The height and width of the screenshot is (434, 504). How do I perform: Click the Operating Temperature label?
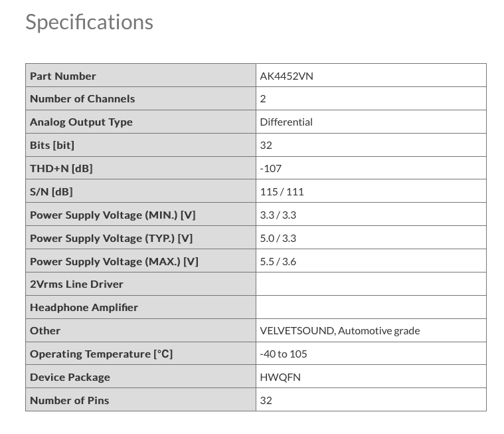[x=101, y=354]
